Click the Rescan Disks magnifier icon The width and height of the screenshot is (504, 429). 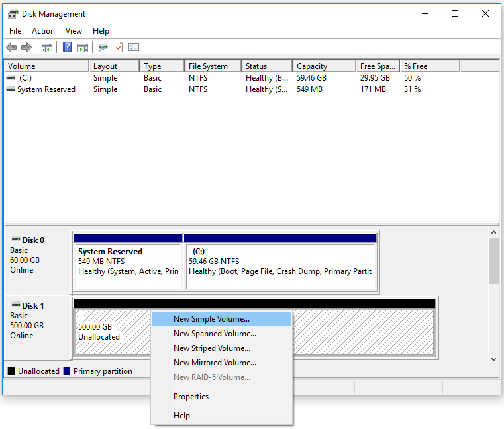tap(103, 48)
